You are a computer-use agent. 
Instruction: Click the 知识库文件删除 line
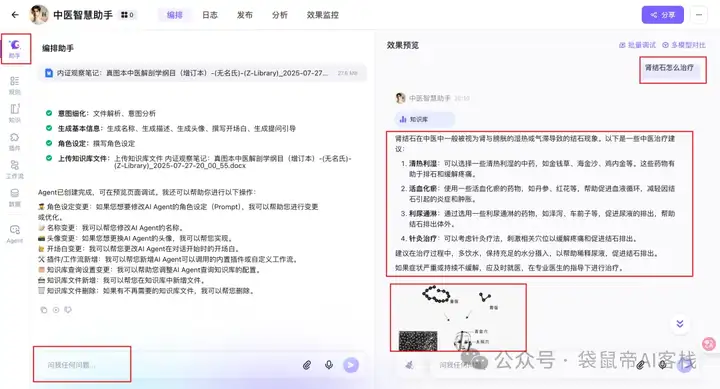[x=146, y=291]
